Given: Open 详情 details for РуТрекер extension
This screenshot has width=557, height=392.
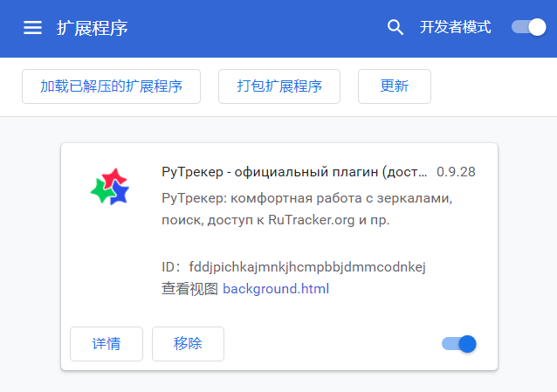Looking at the screenshot, I should coord(107,344).
